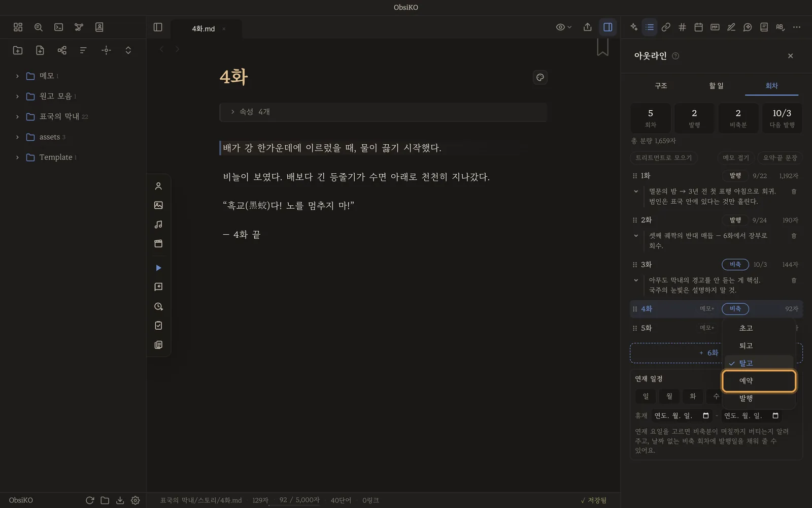Open the terminal command icon
Viewport: 812px width, 508px height.
[x=58, y=27]
